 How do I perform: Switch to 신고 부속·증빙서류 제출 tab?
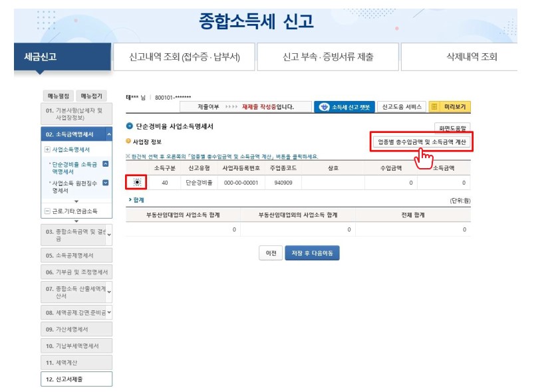point(328,56)
